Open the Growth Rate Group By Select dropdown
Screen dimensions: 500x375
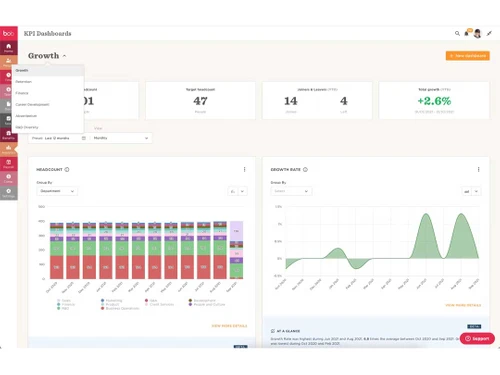pos(291,191)
